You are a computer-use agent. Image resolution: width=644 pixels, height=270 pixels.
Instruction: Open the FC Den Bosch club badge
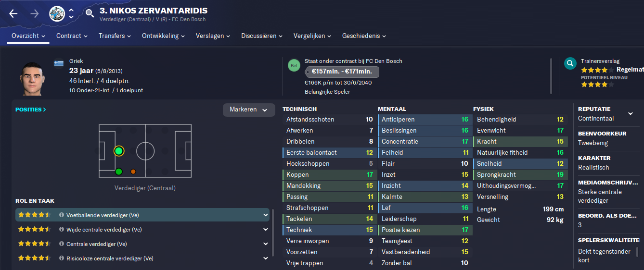point(57,13)
